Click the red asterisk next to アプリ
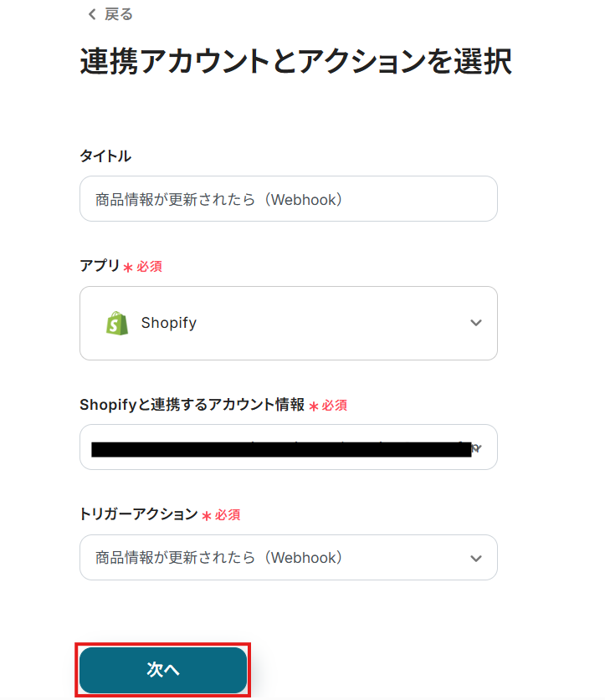This screenshot has height=700, width=605. click(x=128, y=268)
